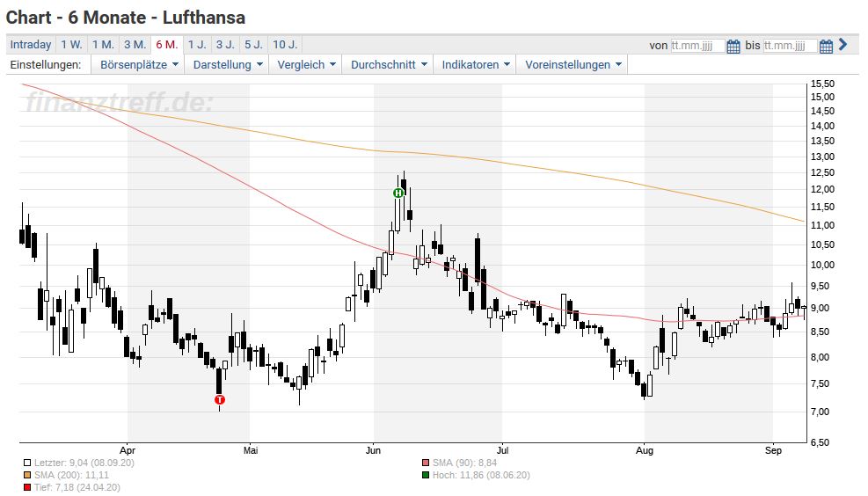The height and width of the screenshot is (496, 868).
Task: Click the white Letzter legend swatch
Action: [x=27, y=463]
